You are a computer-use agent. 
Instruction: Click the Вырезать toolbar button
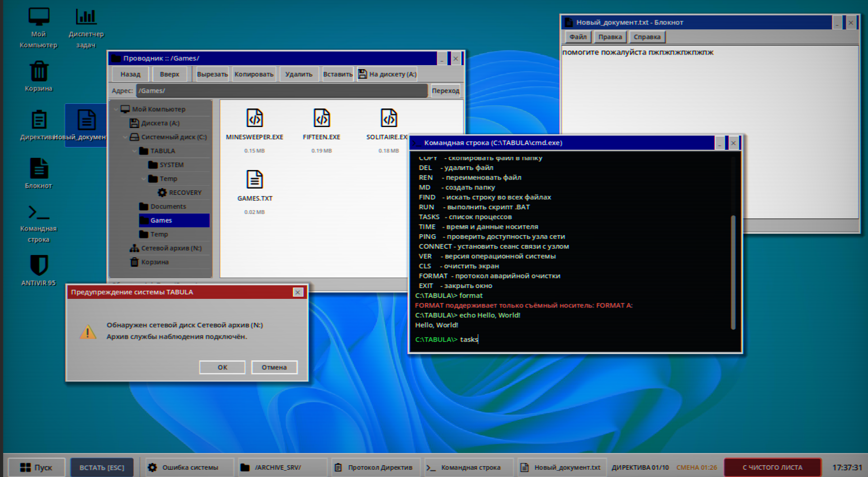tap(212, 74)
